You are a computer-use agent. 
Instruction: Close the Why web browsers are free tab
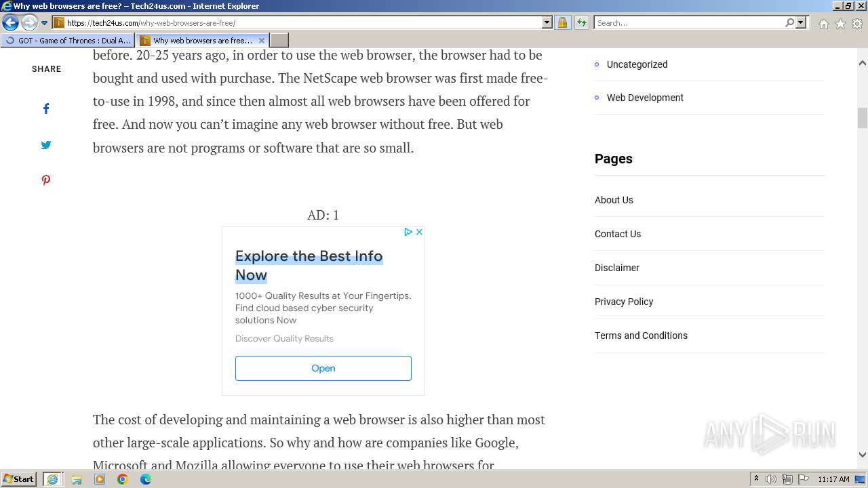coord(262,41)
